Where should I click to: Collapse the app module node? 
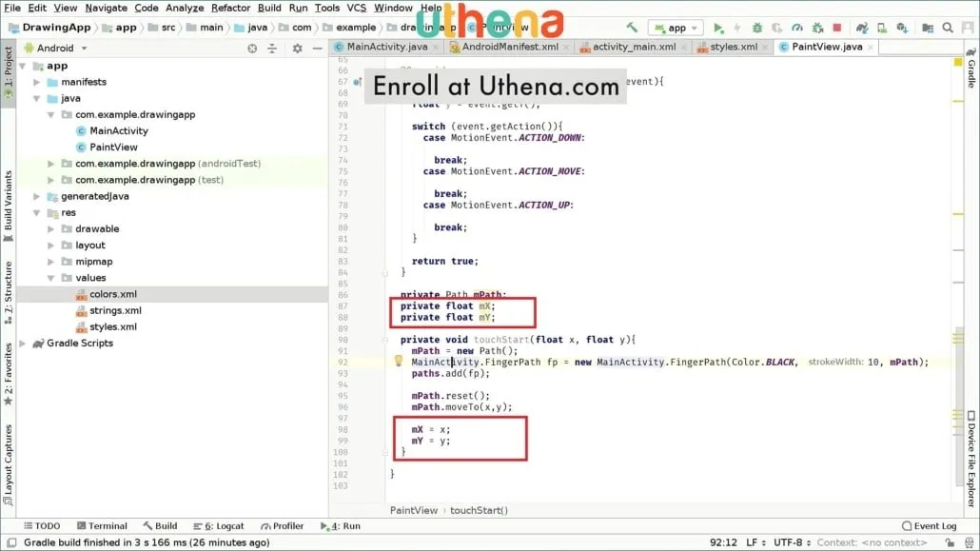(x=23, y=66)
